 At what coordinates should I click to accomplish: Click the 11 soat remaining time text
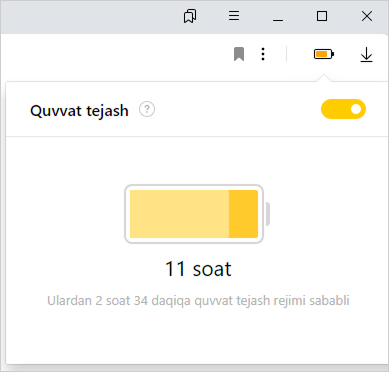(198, 269)
